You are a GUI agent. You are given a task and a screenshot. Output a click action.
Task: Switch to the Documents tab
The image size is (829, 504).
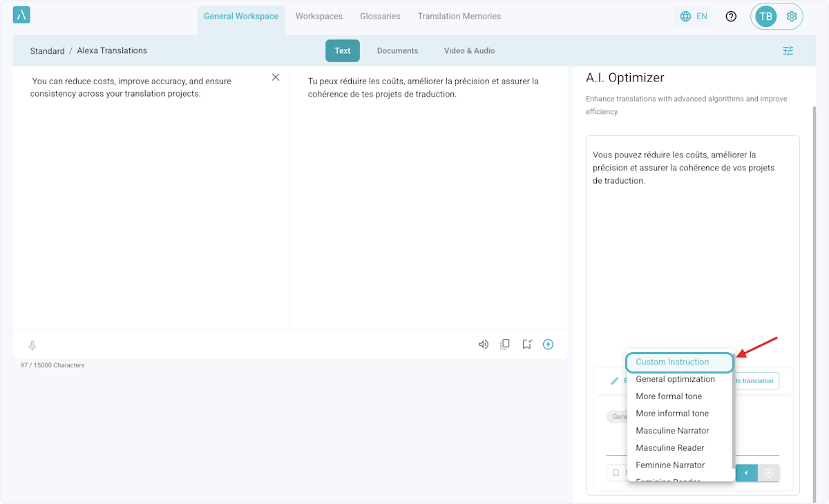(x=397, y=51)
